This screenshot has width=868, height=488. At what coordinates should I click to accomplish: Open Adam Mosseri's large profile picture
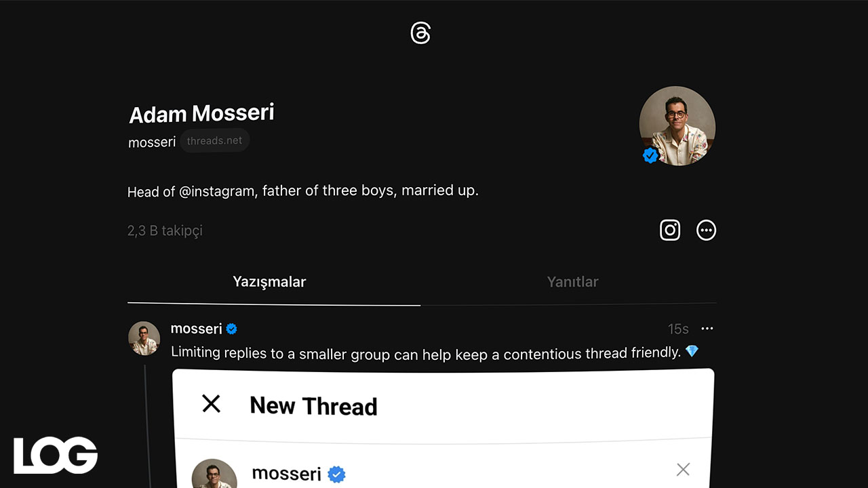point(677,125)
